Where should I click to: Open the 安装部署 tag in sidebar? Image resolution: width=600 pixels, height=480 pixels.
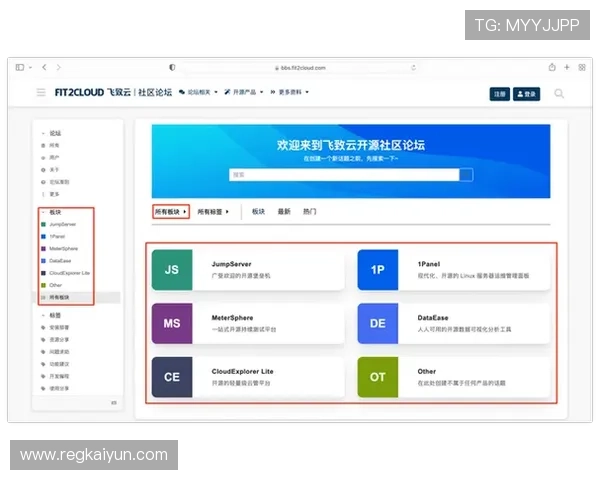55,328
